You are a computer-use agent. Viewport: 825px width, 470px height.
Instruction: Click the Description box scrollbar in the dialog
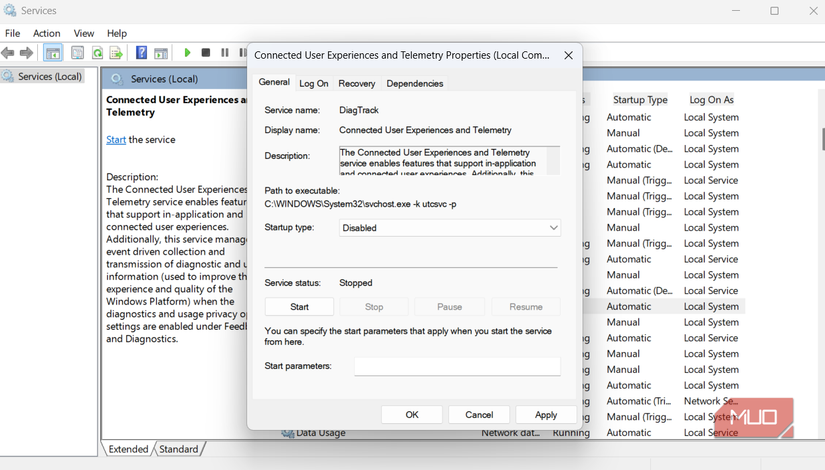tap(553, 161)
